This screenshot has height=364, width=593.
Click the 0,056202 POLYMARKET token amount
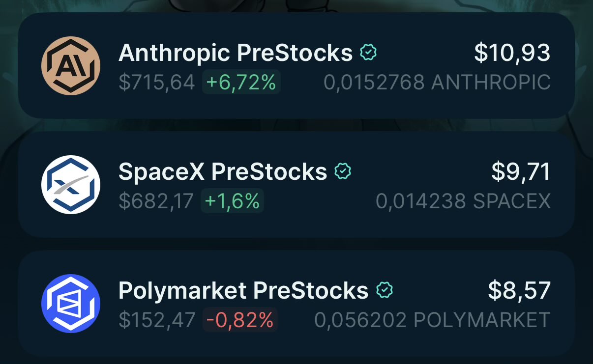tap(432, 320)
